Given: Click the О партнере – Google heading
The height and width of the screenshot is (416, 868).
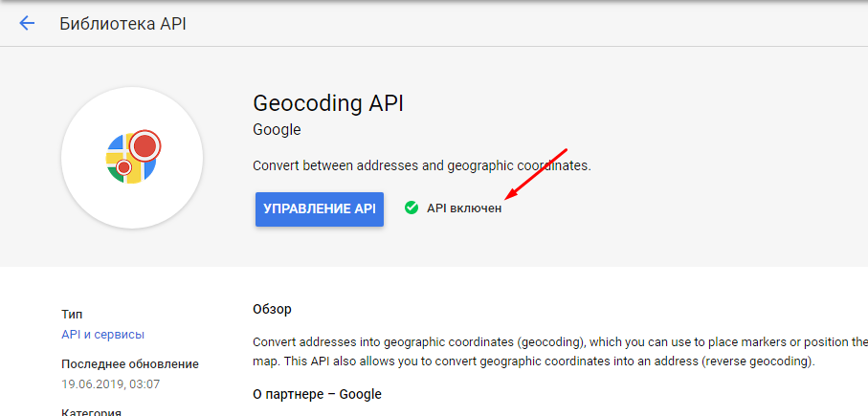Looking at the screenshot, I should pos(317,394).
